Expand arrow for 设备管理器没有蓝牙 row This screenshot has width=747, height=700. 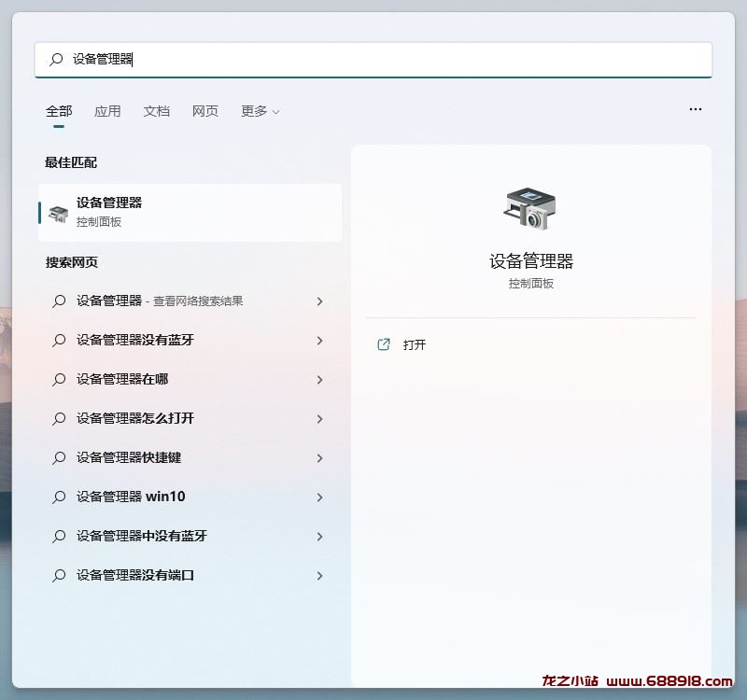click(x=319, y=341)
